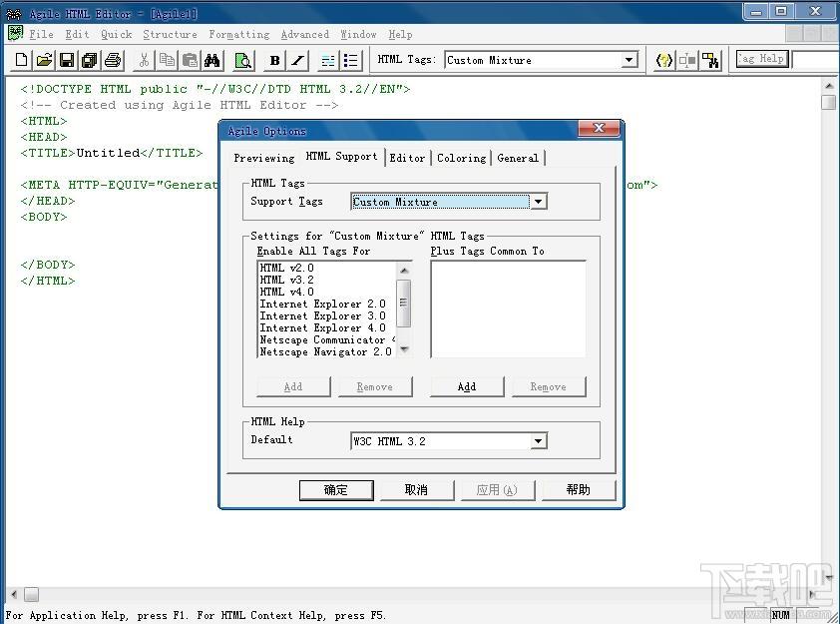Image resolution: width=840 pixels, height=624 pixels.
Task: Click the input field beside Tag Help
Action: (815, 60)
